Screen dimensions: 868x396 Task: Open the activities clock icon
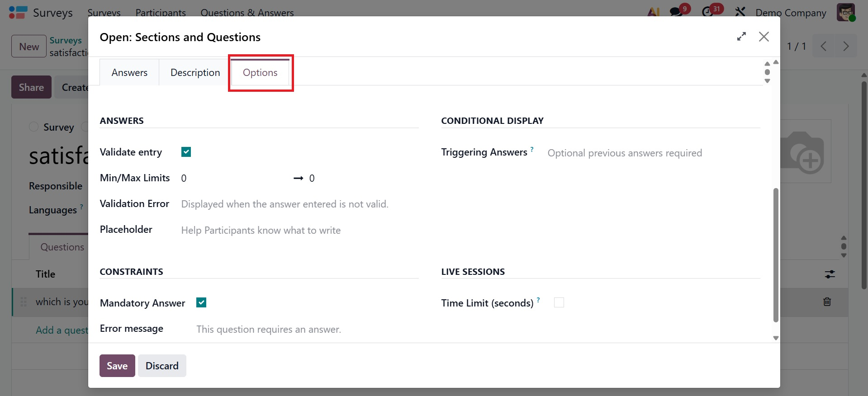707,12
